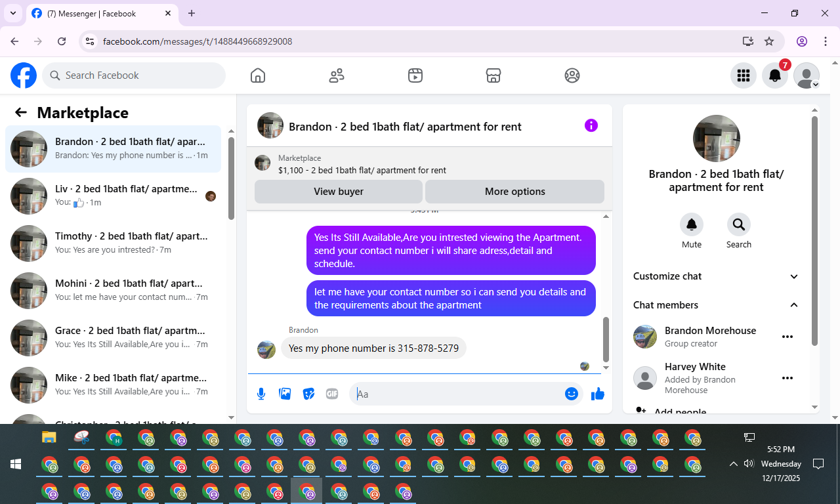Open the Windows notification center

[818, 464]
